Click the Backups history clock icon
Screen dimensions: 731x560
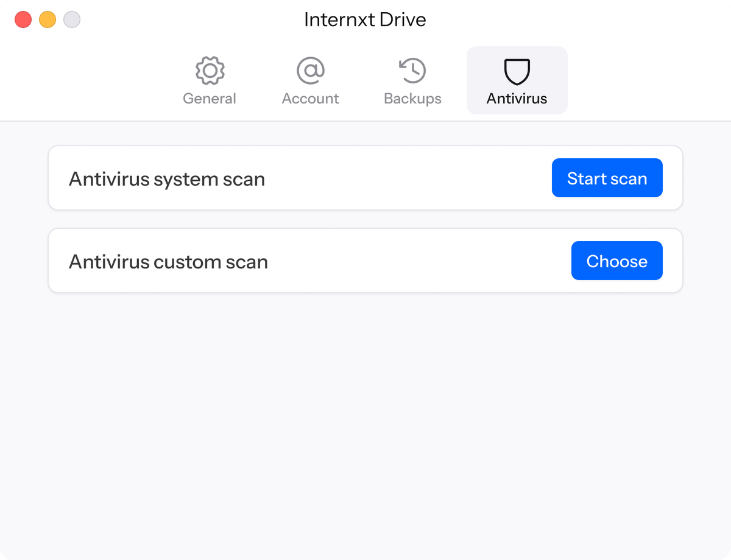tap(412, 70)
